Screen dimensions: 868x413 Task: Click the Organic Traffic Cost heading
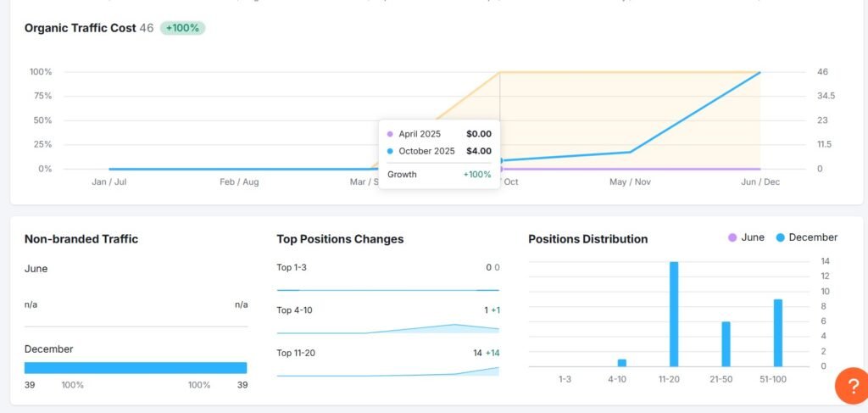[x=80, y=28]
